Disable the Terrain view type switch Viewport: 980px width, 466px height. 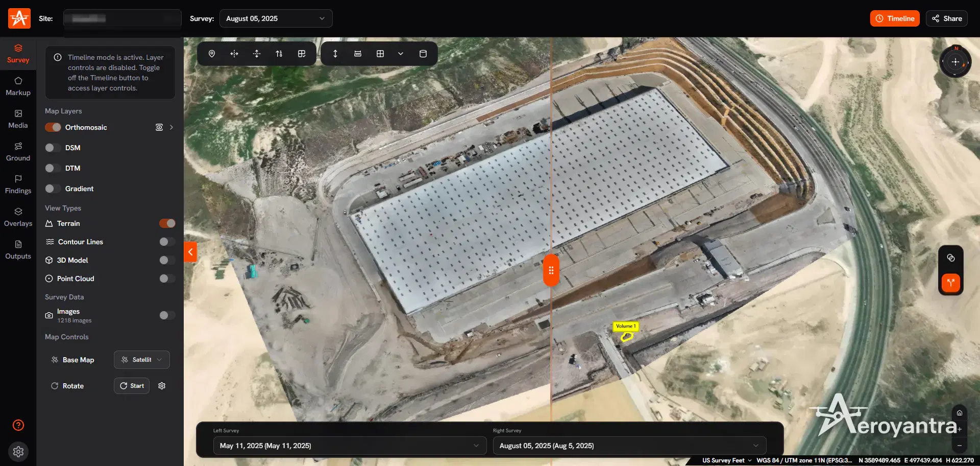point(167,223)
